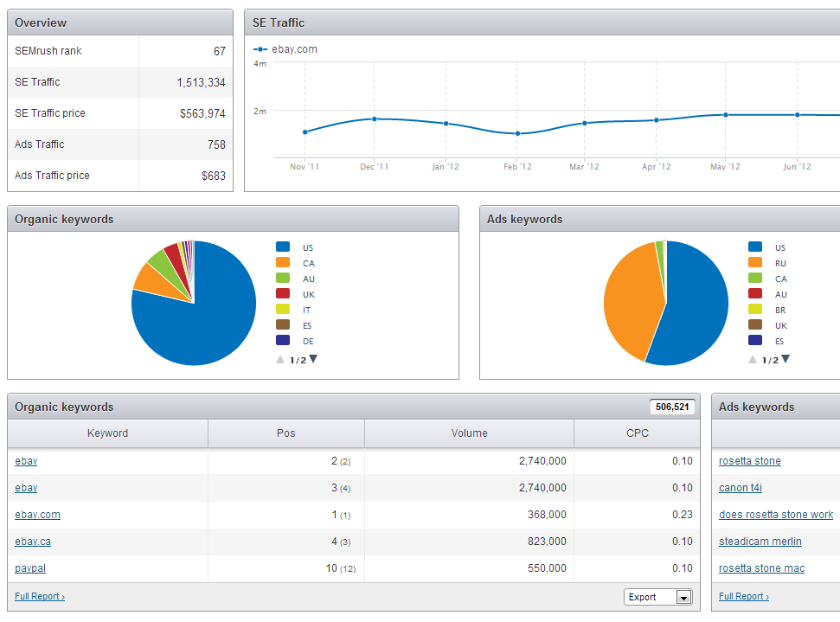
Task: Click the Export combo box label
Action: [642, 597]
